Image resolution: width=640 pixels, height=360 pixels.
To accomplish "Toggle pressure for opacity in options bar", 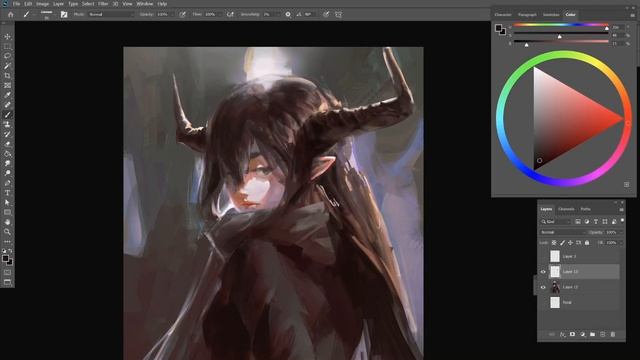I will point(182,14).
